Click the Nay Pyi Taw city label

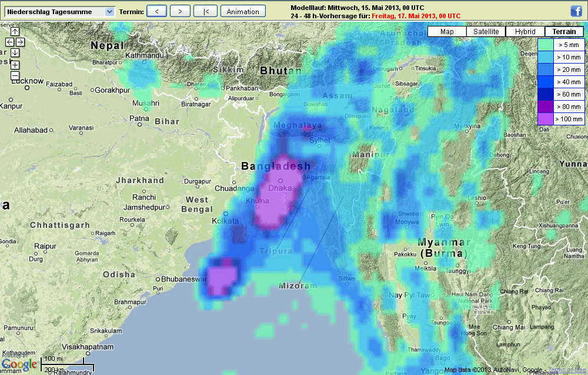pos(409,295)
